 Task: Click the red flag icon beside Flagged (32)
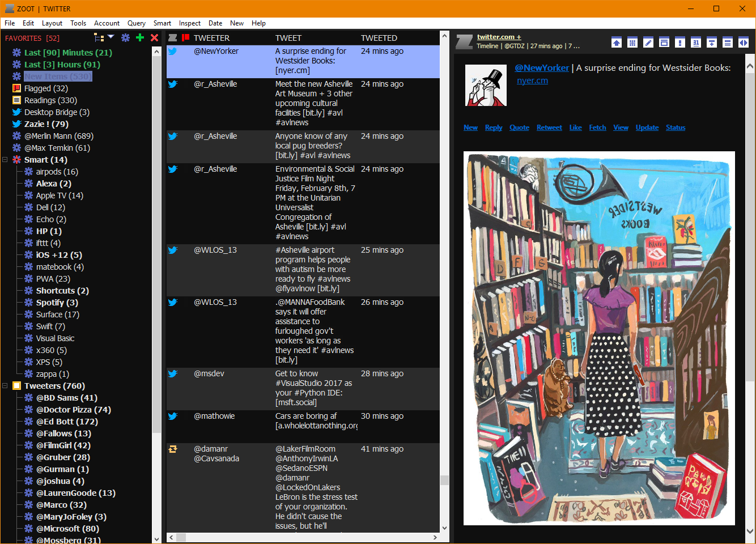17,88
